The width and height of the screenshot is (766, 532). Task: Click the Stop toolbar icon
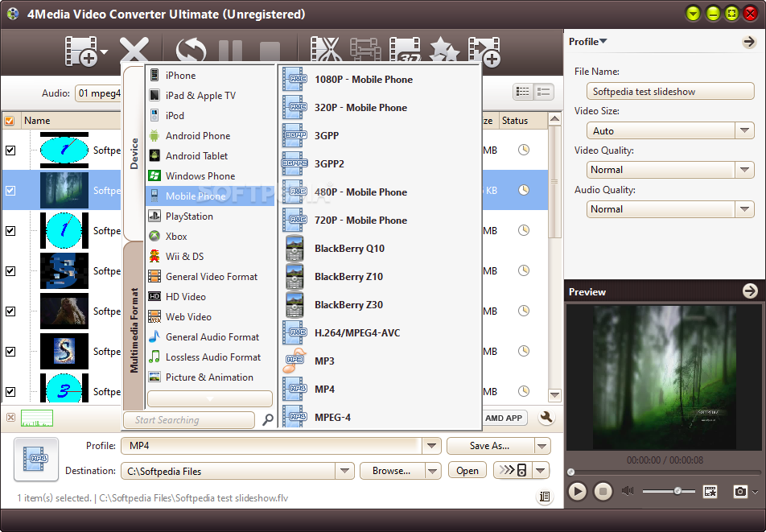[270, 52]
